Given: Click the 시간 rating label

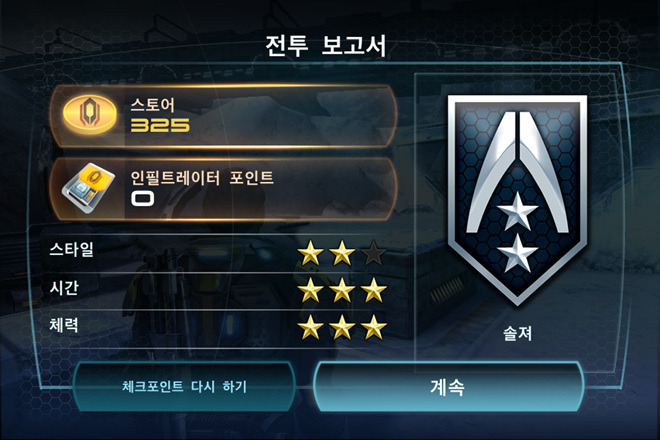Looking at the screenshot, I should point(64,288).
